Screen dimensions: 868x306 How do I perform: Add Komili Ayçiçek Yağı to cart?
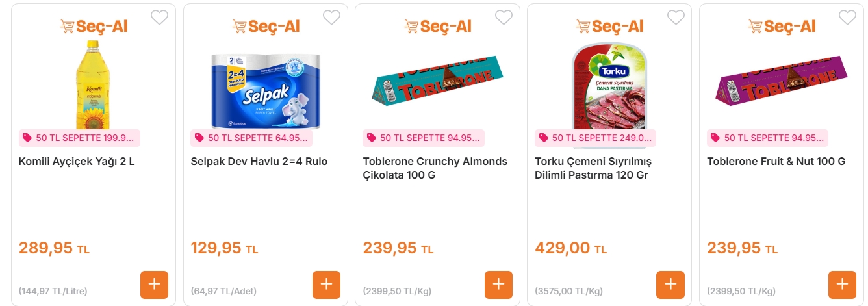(x=154, y=285)
